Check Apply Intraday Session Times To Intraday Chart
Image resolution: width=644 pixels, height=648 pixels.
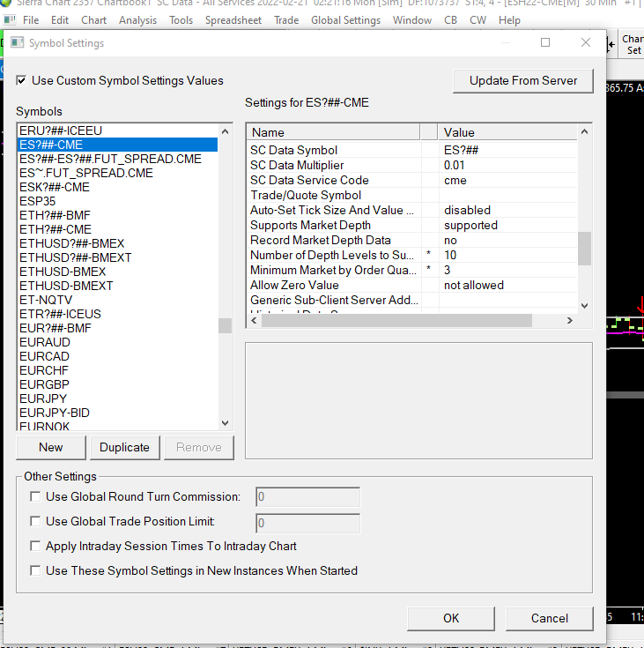pyautogui.click(x=35, y=547)
